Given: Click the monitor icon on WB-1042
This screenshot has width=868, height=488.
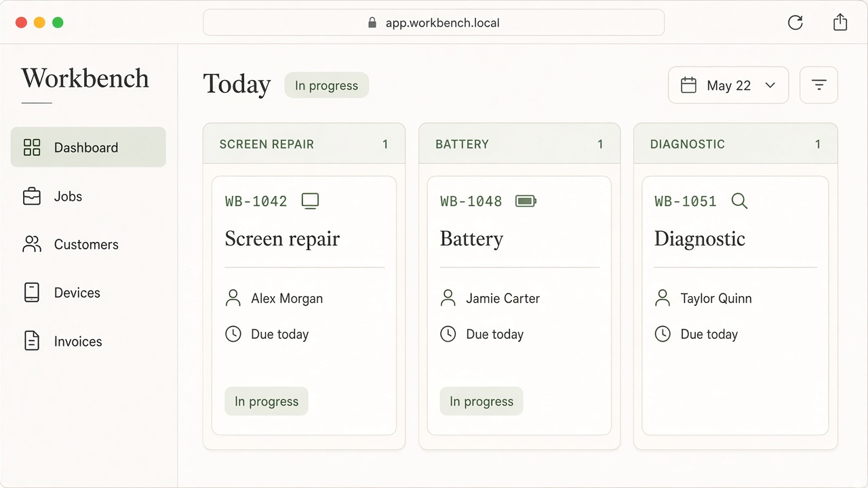Looking at the screenshot, I should (310, 201).
